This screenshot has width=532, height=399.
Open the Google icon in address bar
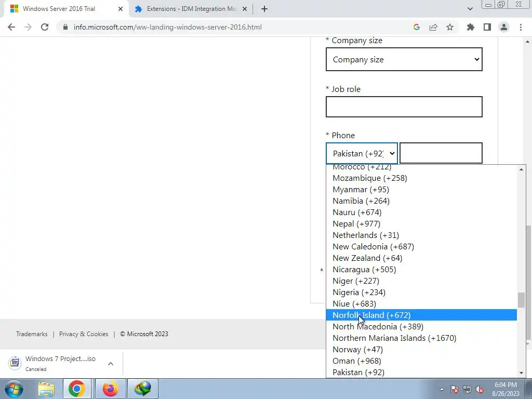(416, 27)
